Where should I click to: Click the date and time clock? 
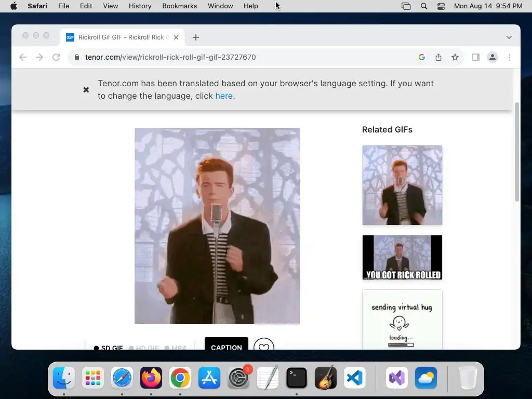coord(488,6)
